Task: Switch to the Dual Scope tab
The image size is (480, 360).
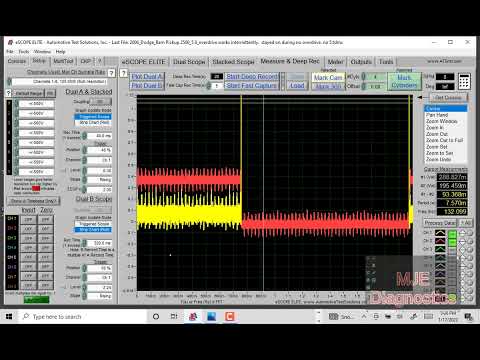Action: [x=189, y=62]
